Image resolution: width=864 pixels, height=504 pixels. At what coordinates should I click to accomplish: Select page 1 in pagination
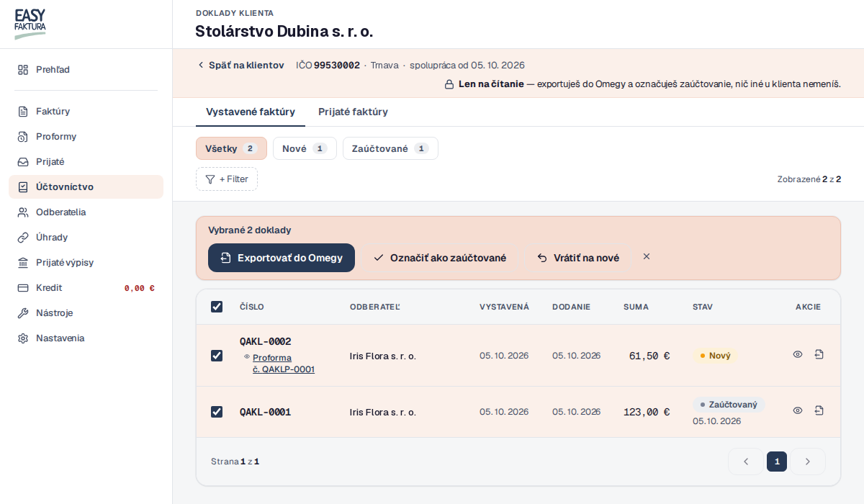click(x=777, y=462)
